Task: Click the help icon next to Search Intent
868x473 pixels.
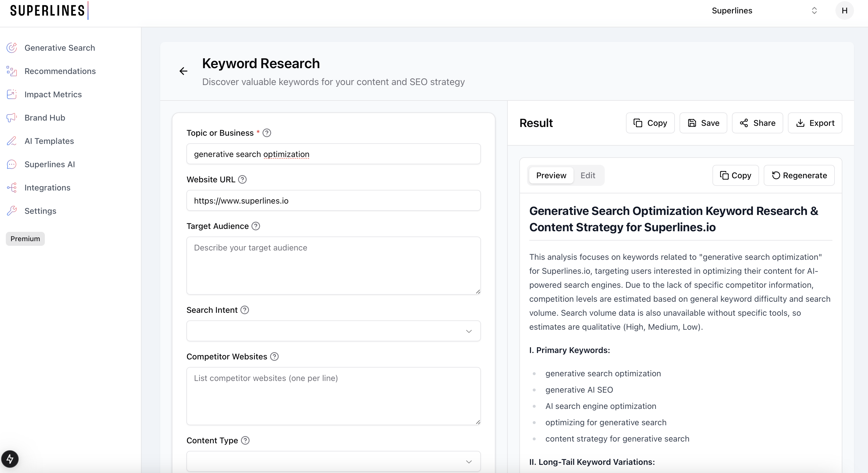Action: (245, 310)
